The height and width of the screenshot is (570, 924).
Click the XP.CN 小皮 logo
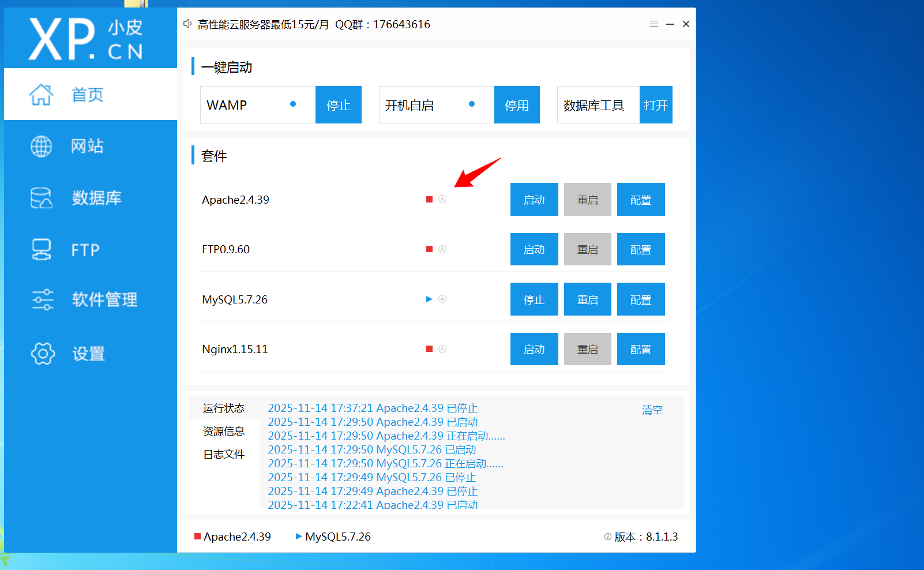point(86,38)
